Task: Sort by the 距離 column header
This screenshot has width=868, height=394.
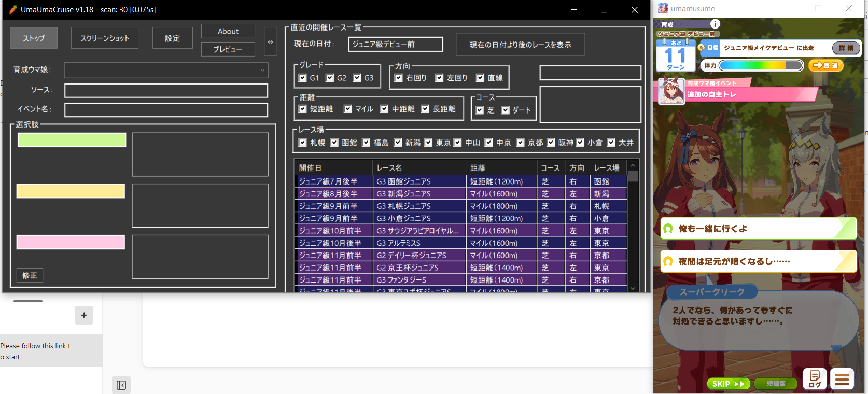Action: (502, 168)
